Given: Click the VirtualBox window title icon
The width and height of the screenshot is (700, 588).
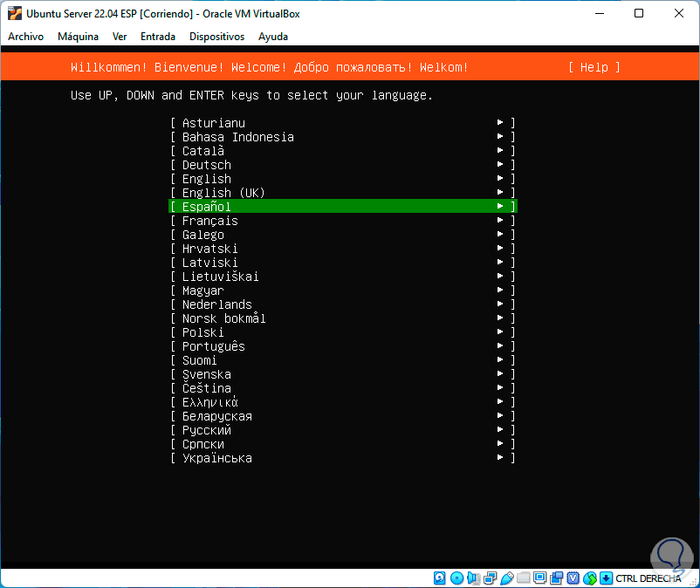Looking at the screenshot, I should coord(14,13).
